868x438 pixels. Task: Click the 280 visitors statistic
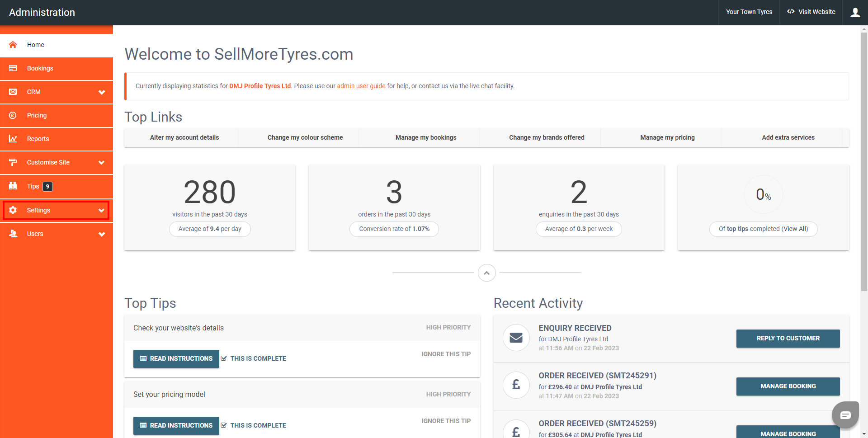point(210,192)
